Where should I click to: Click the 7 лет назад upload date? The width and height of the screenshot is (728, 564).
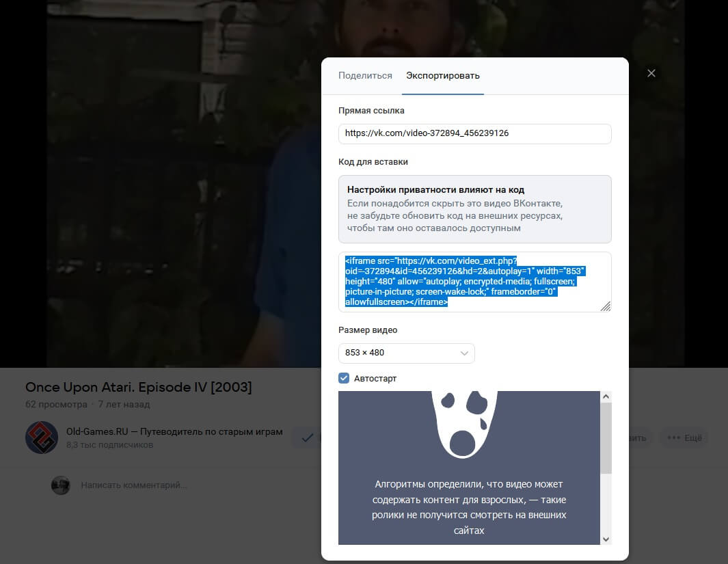coord(124,405)
